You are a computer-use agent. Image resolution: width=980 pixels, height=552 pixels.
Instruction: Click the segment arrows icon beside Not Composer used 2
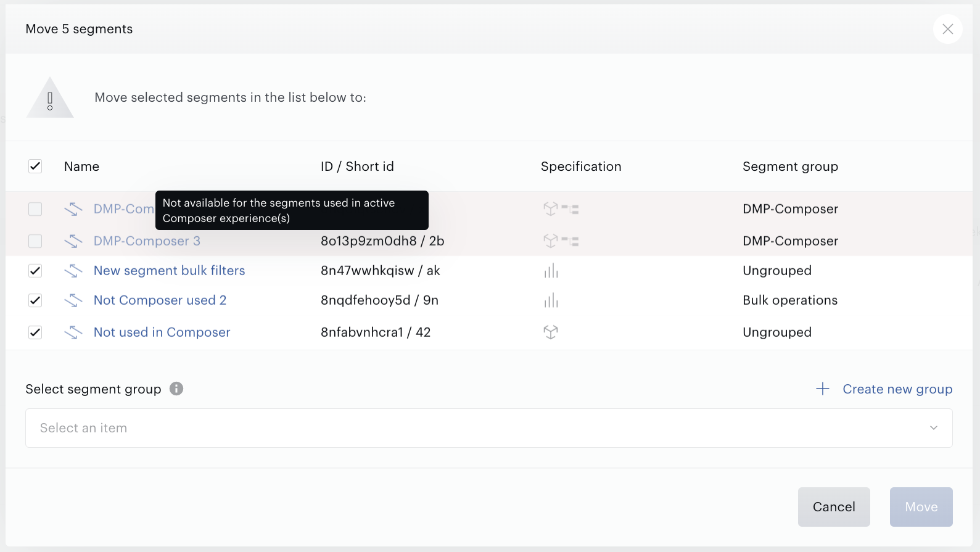73,300
